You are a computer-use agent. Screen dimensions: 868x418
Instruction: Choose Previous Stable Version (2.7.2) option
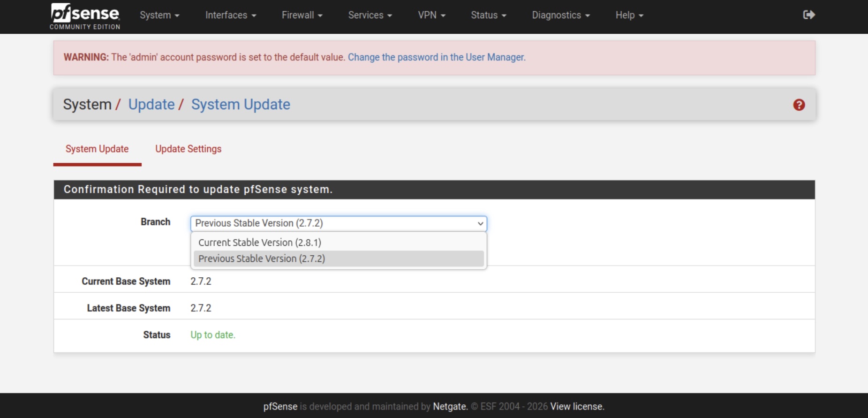262,258
